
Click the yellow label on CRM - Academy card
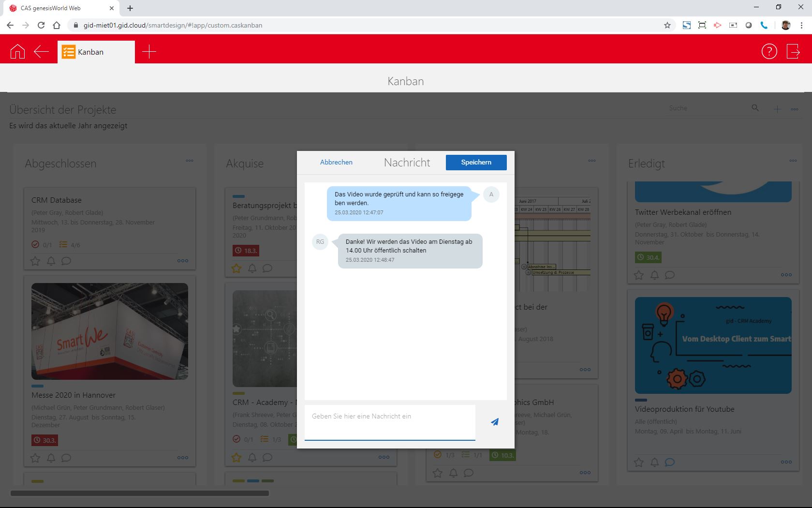[x=238, y=393]
